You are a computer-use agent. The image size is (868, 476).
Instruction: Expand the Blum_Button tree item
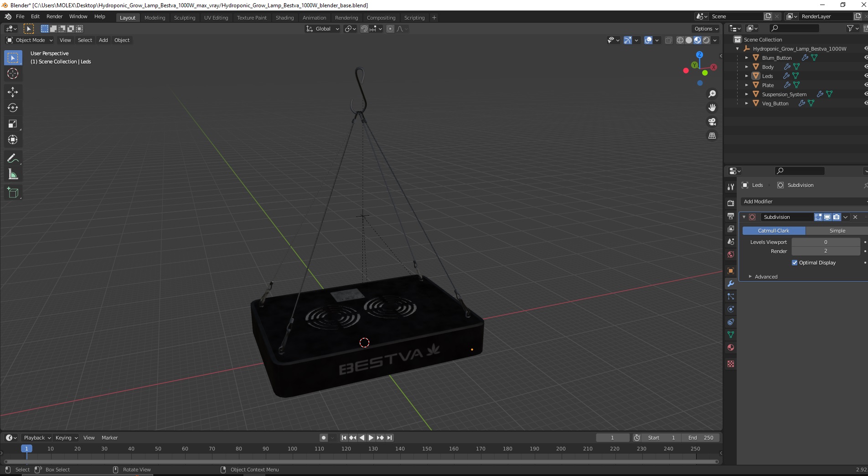tap(746, 58)
